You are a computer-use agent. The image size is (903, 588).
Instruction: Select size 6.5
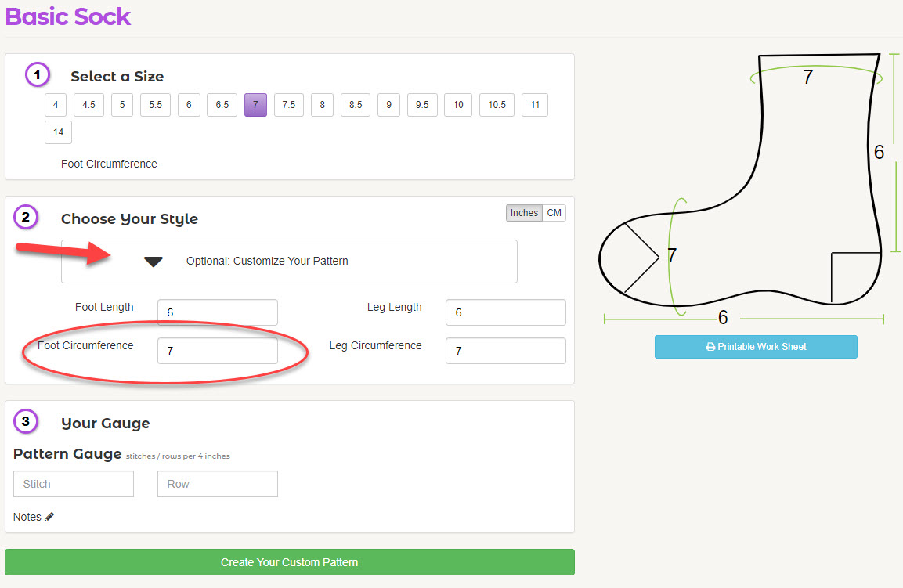(222, 105)
